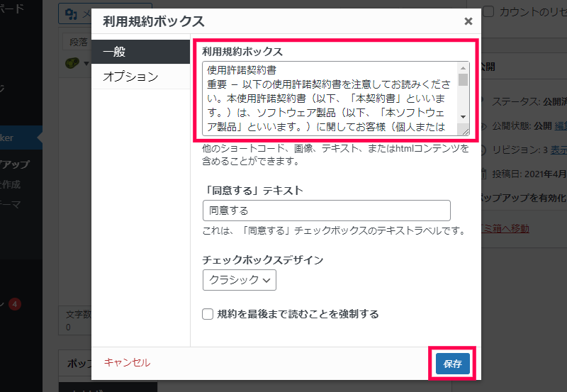Open the チェックボックスデザイン dropdown
Screen dimensions: 567x392
(240, 280)
